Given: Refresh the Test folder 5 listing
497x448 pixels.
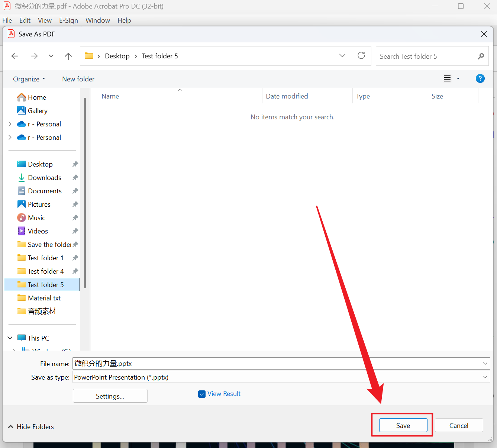Looking at the screenshot, I should click(361, 56).
